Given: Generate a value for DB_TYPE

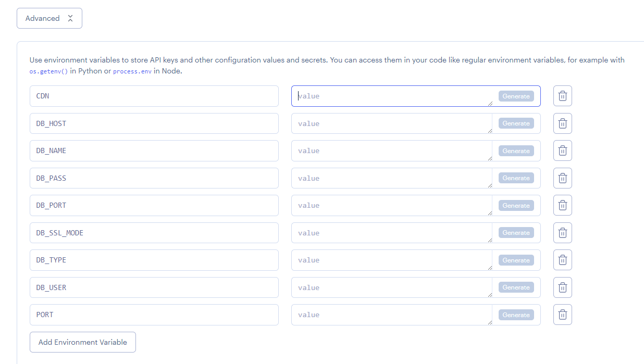Looking at the screenshot, I should [516, 260].
